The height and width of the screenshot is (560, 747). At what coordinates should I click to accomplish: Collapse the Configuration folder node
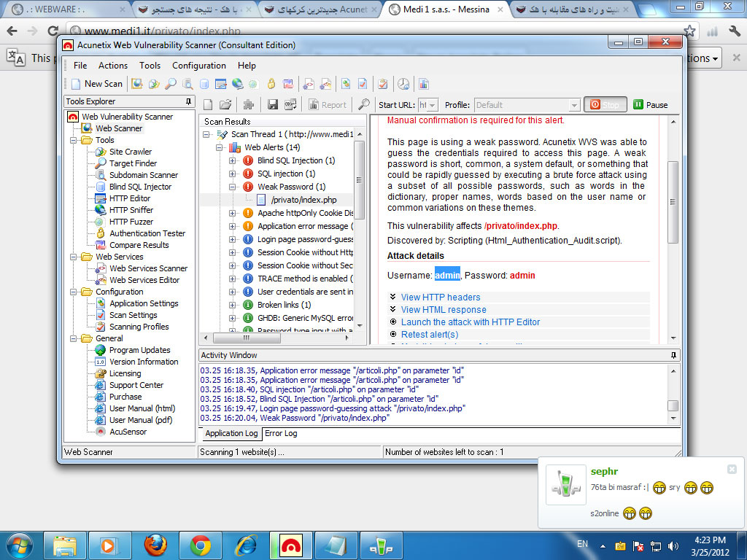pyautogui.click(x=74, y=292)
